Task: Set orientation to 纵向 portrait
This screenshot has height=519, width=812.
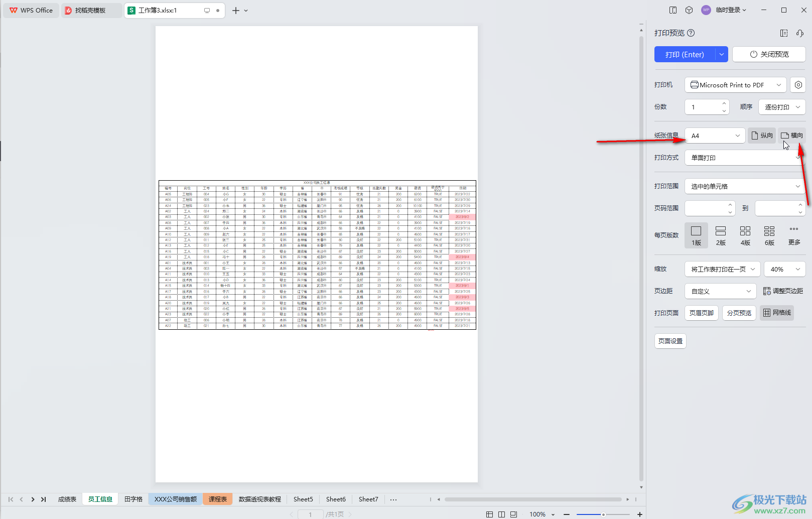Action: point(762,136)
